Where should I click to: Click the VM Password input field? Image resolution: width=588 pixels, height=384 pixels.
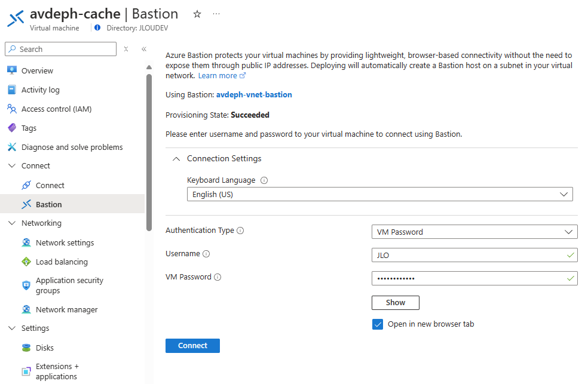[474, 278]
